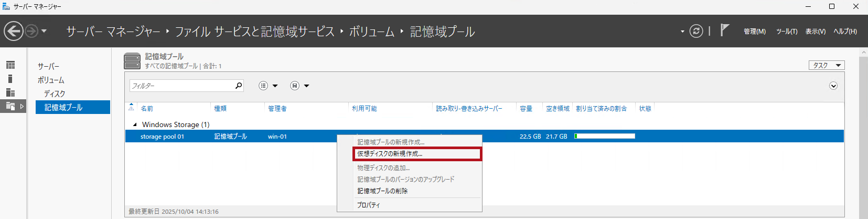Image resolution: width=868 pixels, height=219 pixels.
Task: Open the saved query dropdown
Action: (x=299, y=86)
